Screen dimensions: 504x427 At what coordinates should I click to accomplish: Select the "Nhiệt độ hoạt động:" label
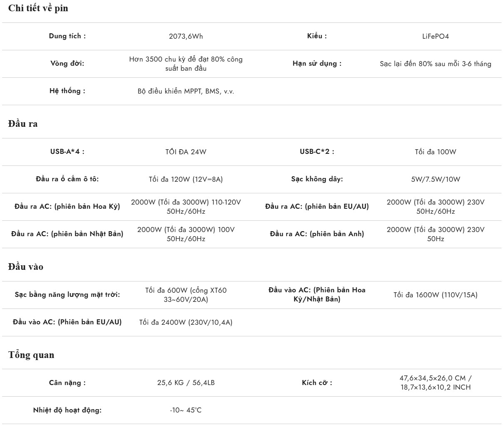pos(67,410)
